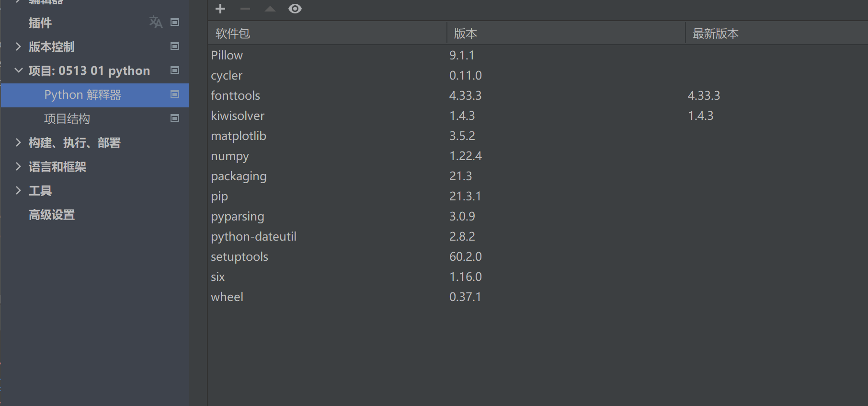This screenshot has height=406, width=868.
Task: Expand the 语言和框架 section
Action: click(18, 166)
